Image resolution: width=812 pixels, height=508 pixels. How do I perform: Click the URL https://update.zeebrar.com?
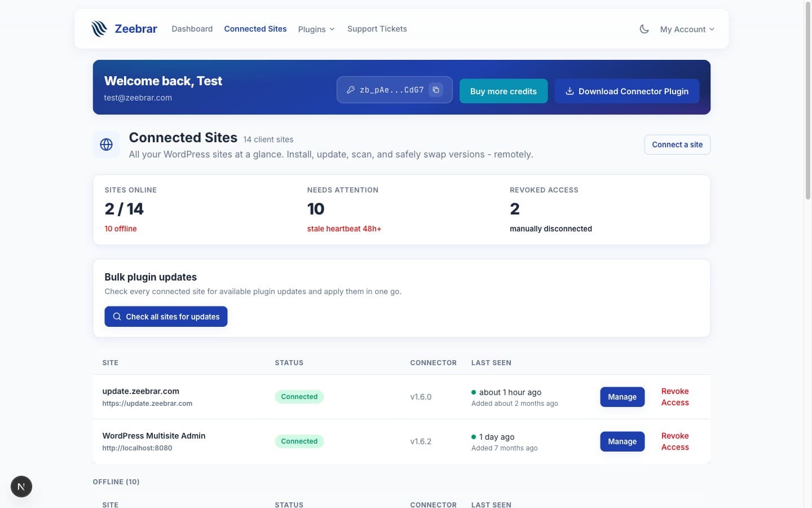[x=147, y=404]
